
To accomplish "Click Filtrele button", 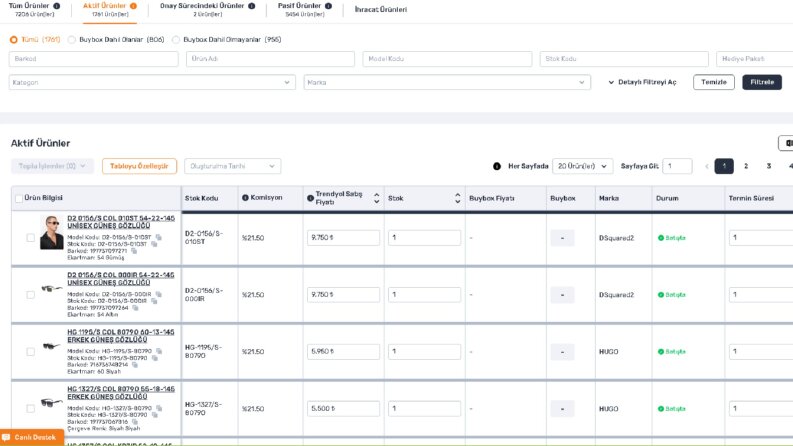I will tap(762, 82).
